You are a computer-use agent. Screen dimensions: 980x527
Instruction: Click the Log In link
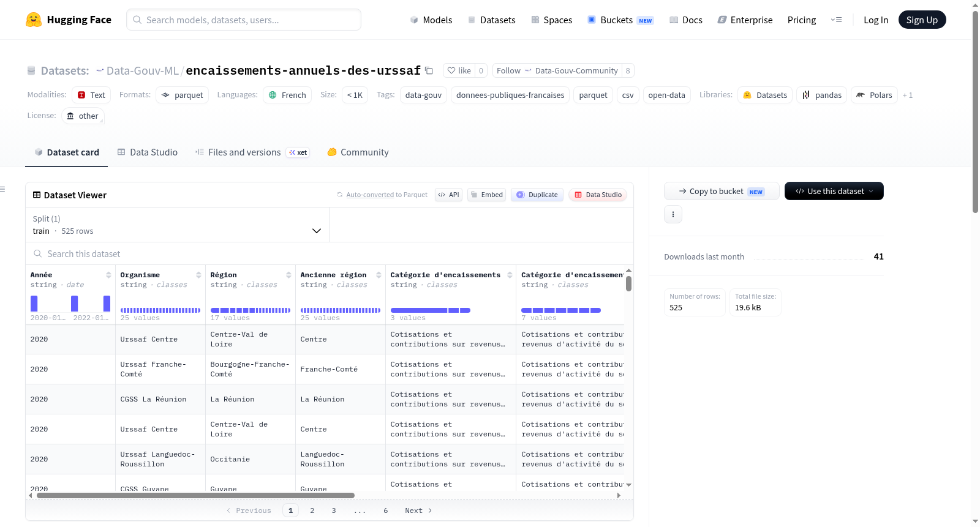point(876,20)
